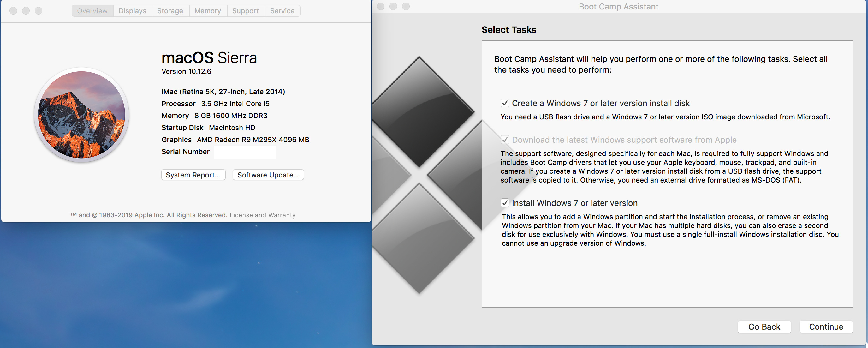Uncheck Create a Windows install disk
This screenshot has height=348, width=868.
504,103
